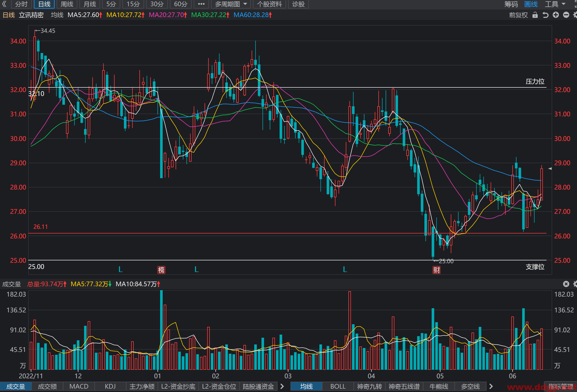Toggle 前复权 price adjustment setting
Image resolution: width=577 pixels, height=392 pixels.
point(518,15)
